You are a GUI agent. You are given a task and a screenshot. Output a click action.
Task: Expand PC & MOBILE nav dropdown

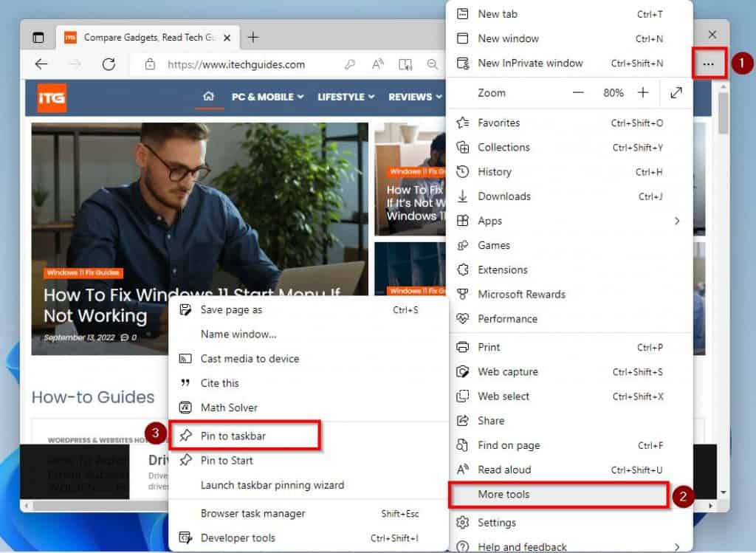click(267, 97)
